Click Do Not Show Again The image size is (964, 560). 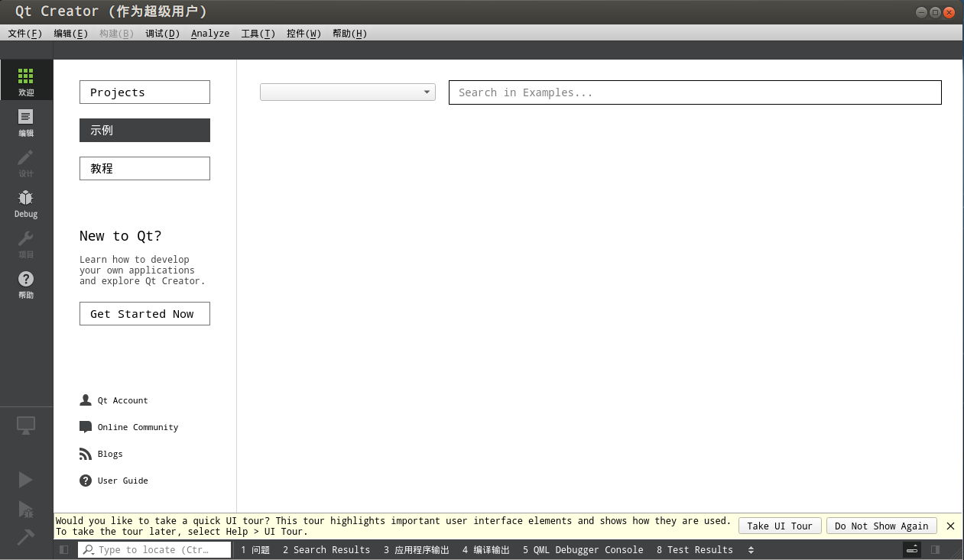(881, 526)
